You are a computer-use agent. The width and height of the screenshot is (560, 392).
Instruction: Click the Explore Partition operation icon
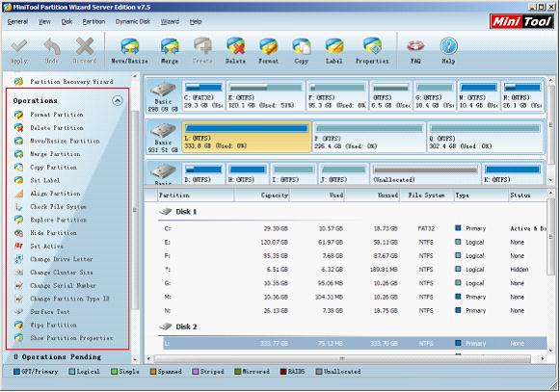[18, 220]
